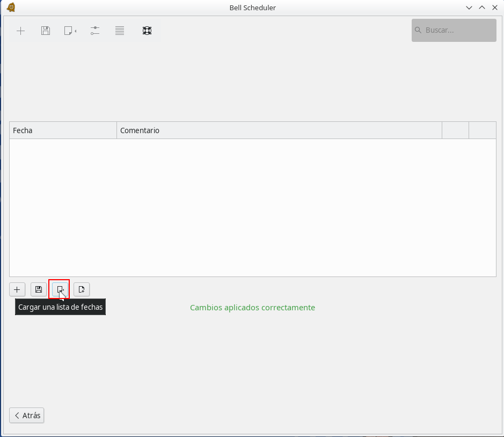Click the top toolbar page-with-arrow import icon
The height and width of the screenshot is (437, 504).
[70, 31]
